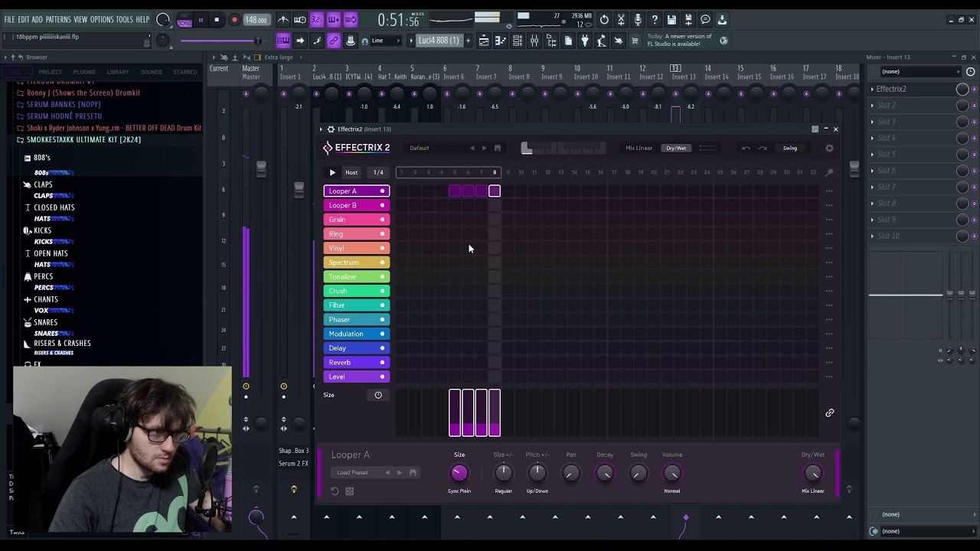The image size is (980, 551).
Task: Toggle the Reverb effect enable dot
Action: coord(382,363)
